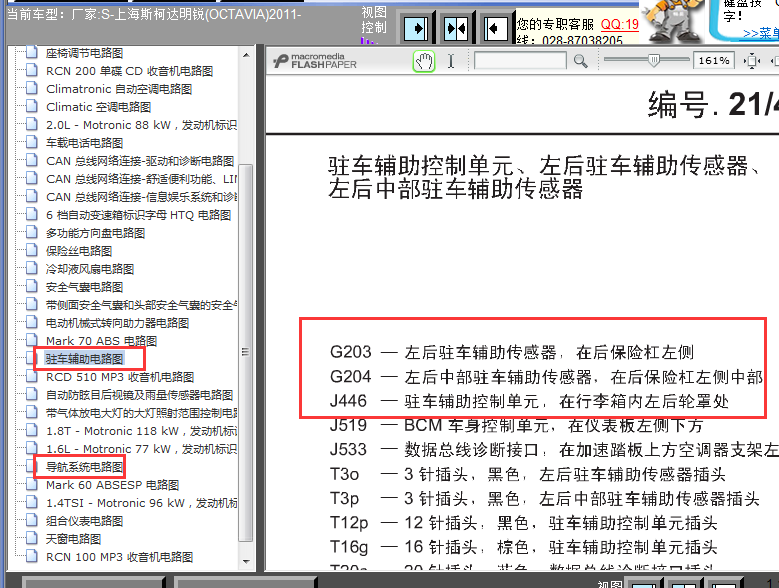Screen dimensions: 779x588
Task: Open 带气体放电大灯的大灯照射范围控制 entry
Action: (141, 413)
